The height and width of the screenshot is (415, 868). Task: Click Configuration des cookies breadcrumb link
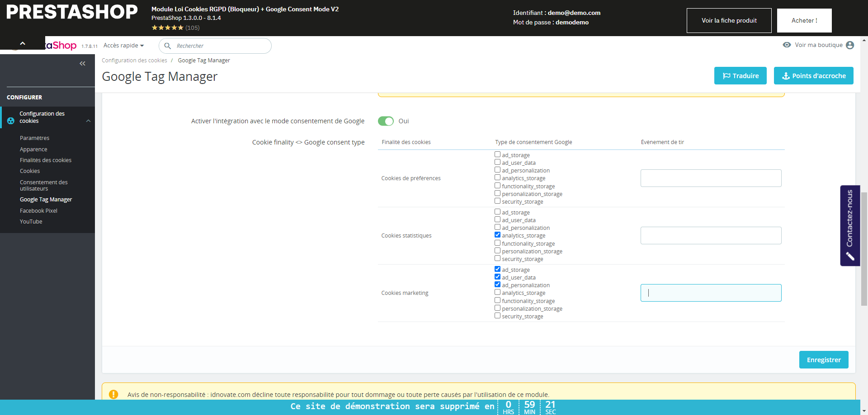[x=134, y=61]
